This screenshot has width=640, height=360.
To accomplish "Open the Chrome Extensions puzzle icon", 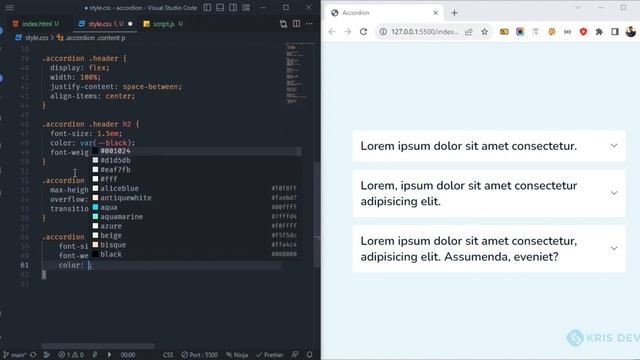I will (599, 32).
